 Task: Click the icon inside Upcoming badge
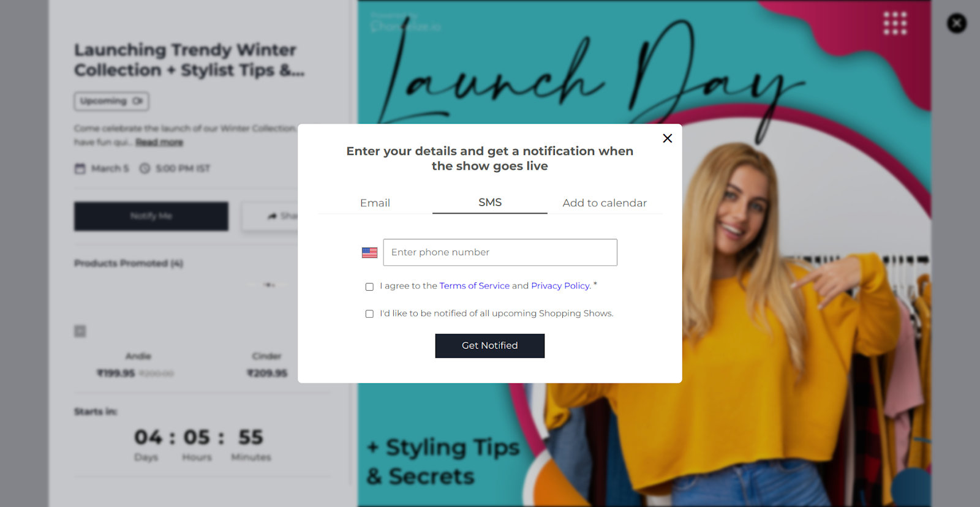[x=138, y=101]
